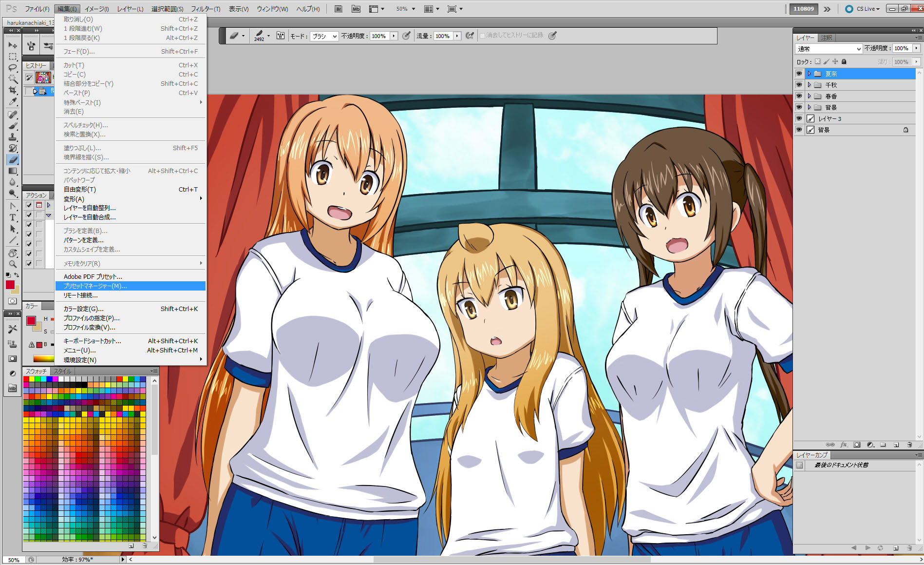The width and height of the screenshot is (924, 565).
Task: Click the beige background color swatch in toolbox
Action: (17, 291)
